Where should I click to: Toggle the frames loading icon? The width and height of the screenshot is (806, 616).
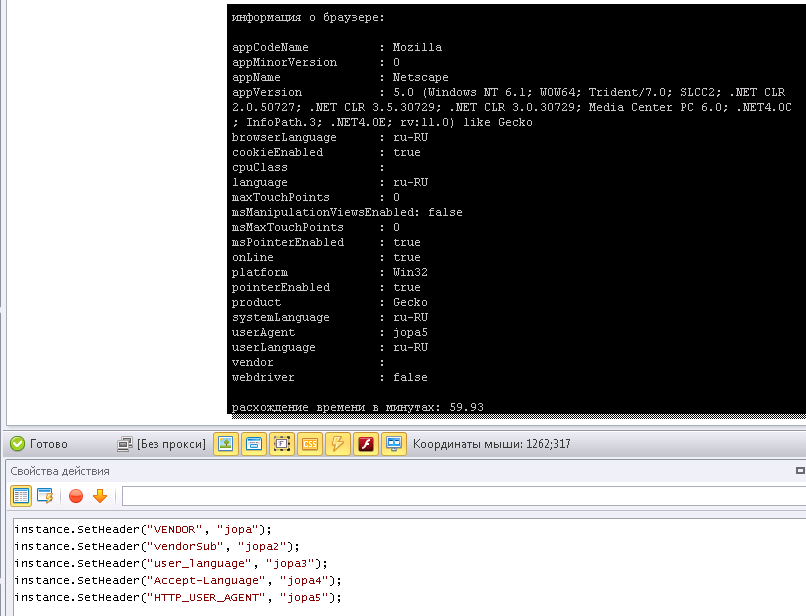click(282, 444)
